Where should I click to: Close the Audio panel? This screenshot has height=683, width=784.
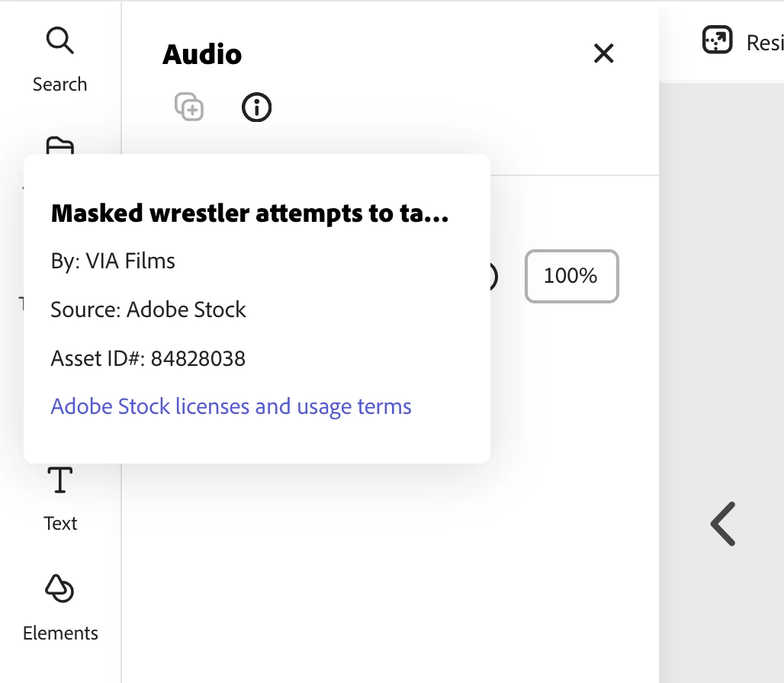pyautogui.click(x=603, y=53)
